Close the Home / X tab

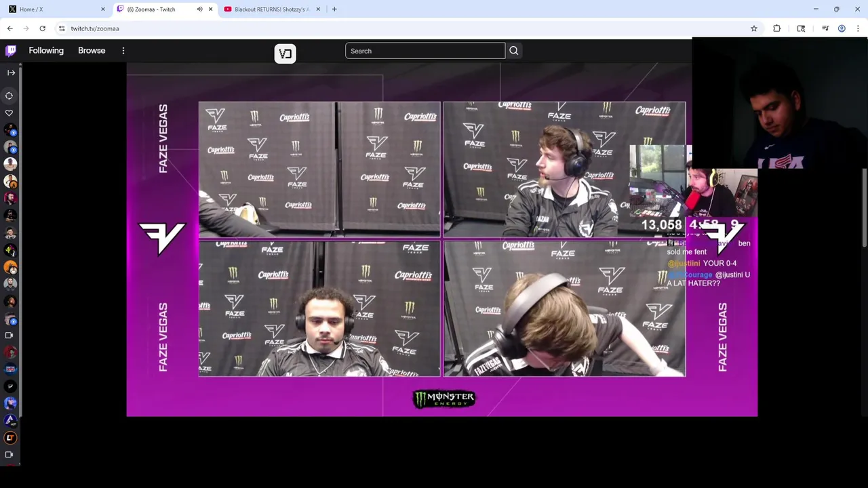point(103,9)
